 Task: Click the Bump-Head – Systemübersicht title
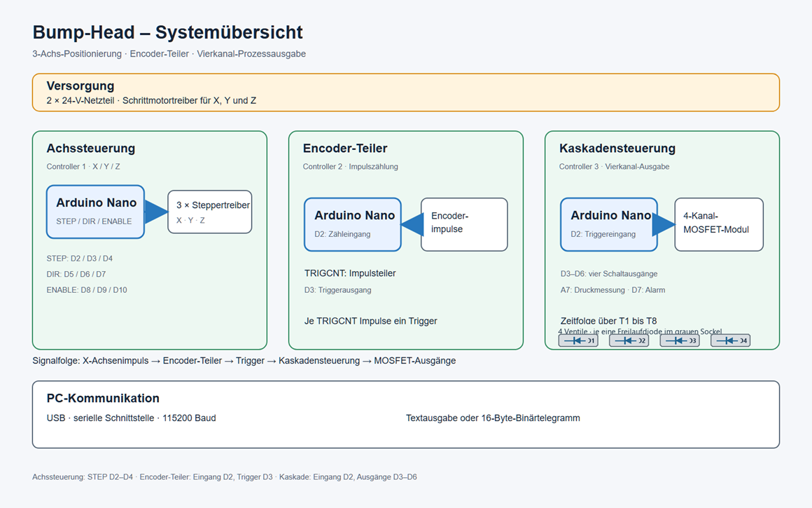point(167,32)
